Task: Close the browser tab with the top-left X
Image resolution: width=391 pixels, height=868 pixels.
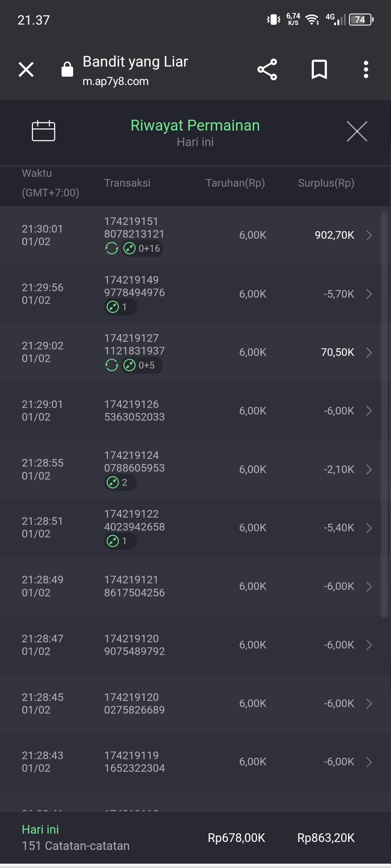Action: click(26, 69)
